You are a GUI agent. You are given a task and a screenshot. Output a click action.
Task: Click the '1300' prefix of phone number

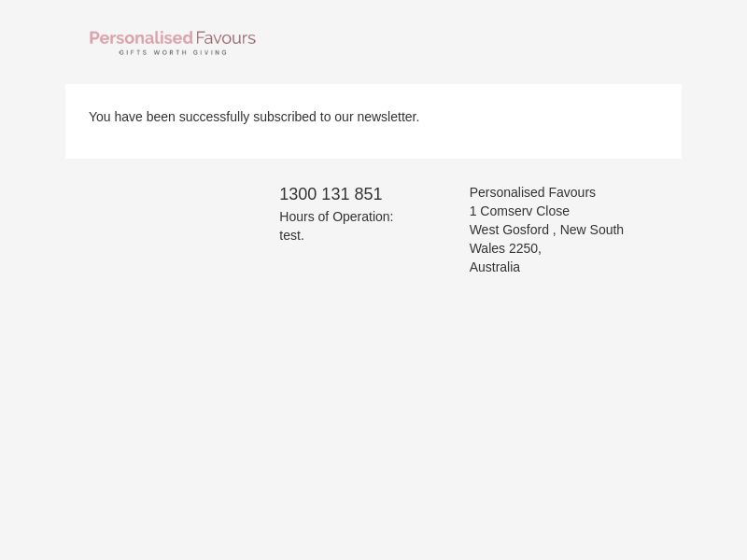click(298, 194)
